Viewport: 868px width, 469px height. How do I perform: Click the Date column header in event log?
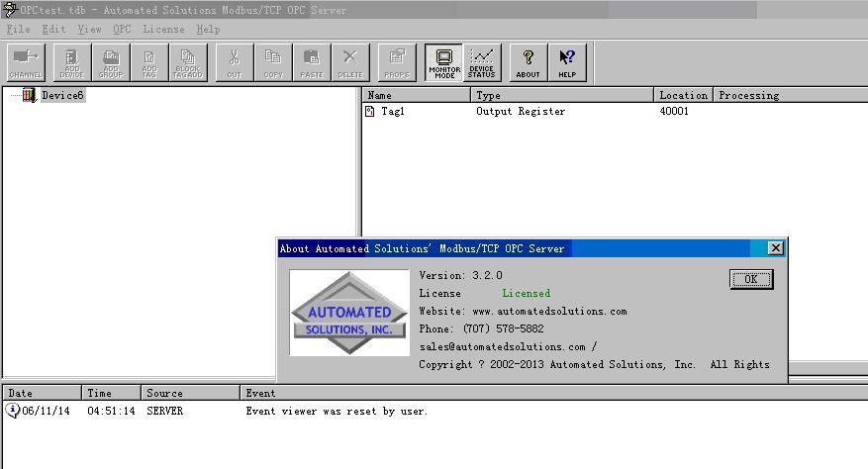tap(43, 393)
